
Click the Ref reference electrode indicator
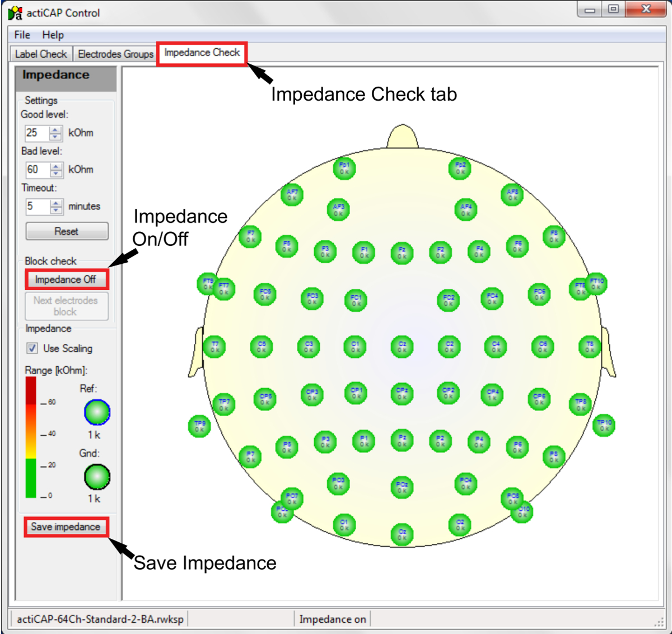coord(97,412)
